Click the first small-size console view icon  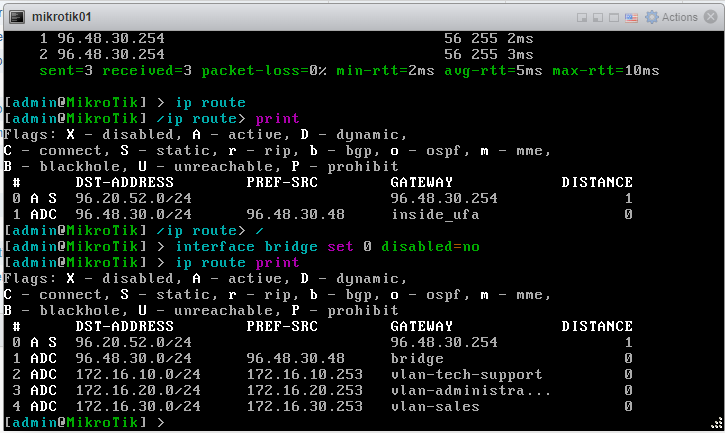point(582,18)
